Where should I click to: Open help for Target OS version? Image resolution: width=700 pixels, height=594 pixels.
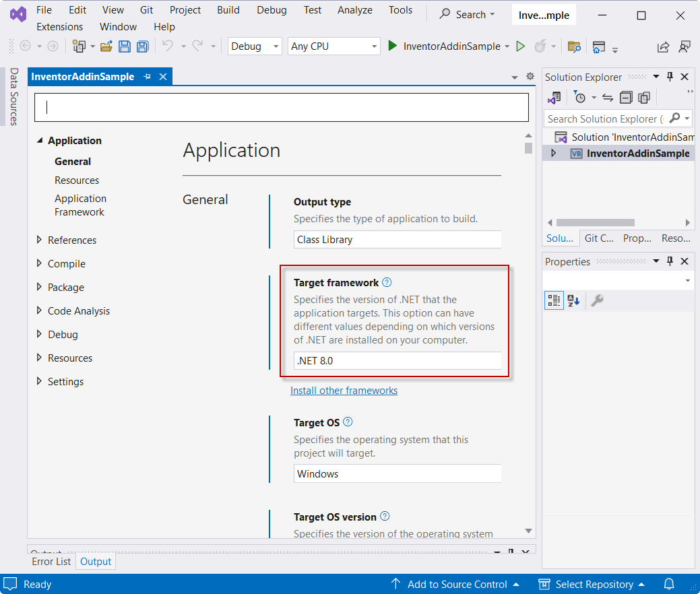point(385,517)
